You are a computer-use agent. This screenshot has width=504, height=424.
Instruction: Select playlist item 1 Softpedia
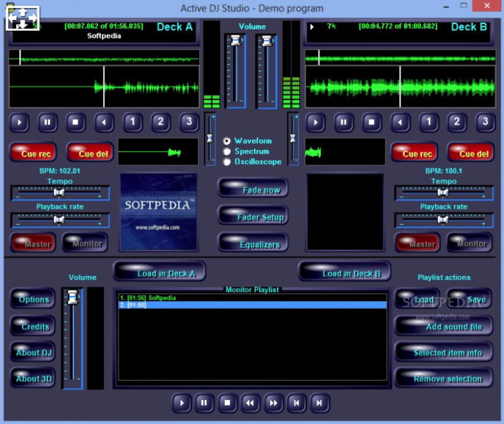[x=253, y=297]
